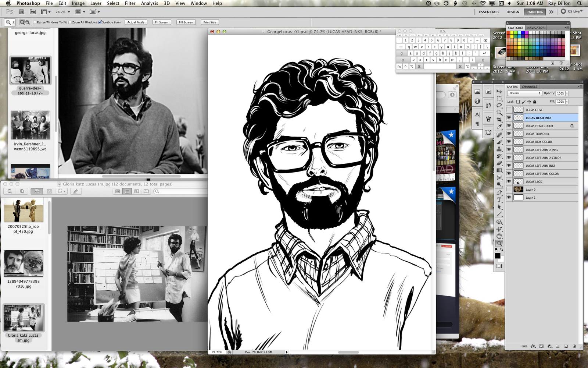Open the layer blend mode dropdown
The height and width of the screenshot is (368, 588).
click(525, 93)
